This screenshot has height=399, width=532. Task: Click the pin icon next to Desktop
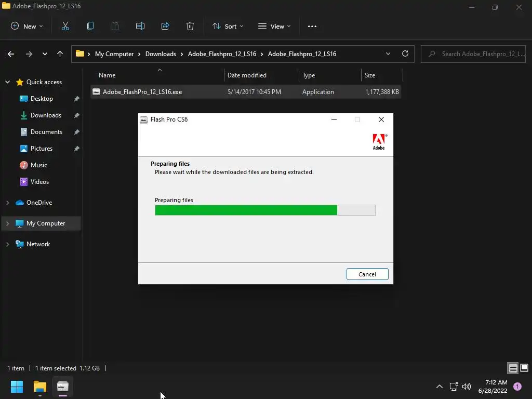tap(77, 99)
